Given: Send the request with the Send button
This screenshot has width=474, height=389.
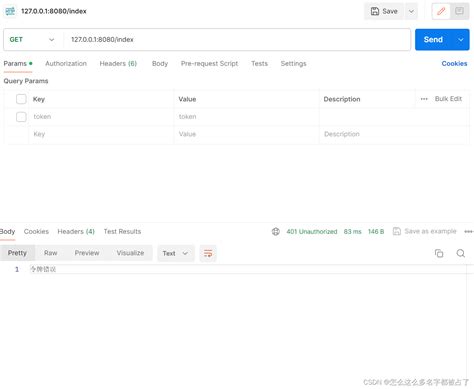Looking at the screenshot, I should click(x=433, y=39).
